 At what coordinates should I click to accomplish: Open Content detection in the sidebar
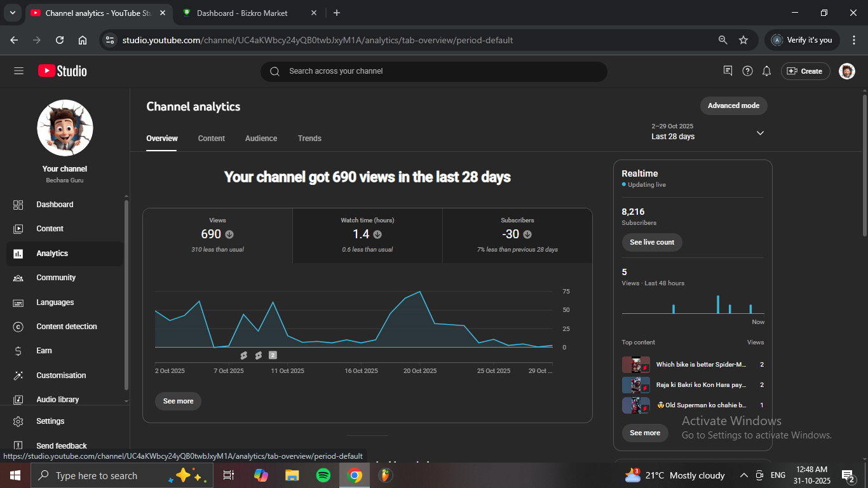click(66, 327)
